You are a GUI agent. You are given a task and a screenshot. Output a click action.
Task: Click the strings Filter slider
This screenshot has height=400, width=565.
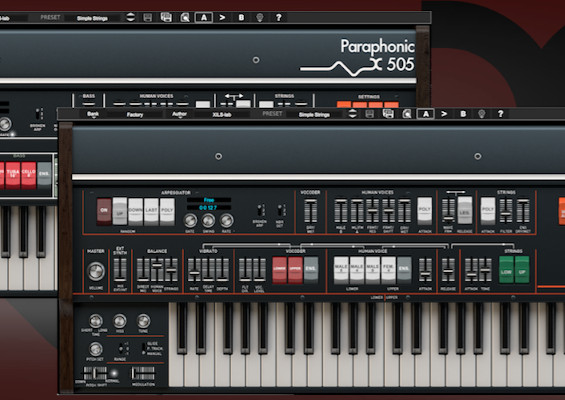tap(506, 210)
